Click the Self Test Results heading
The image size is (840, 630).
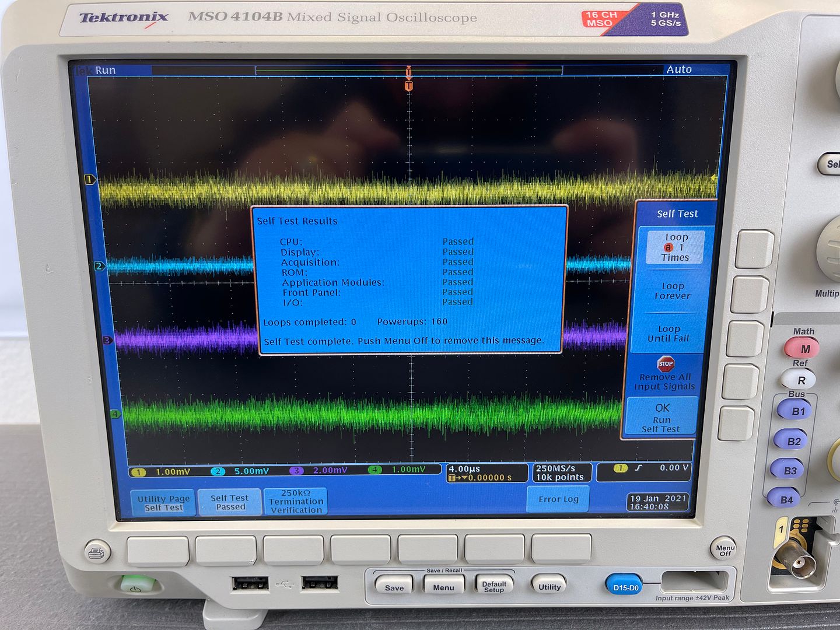click(297, 221)
